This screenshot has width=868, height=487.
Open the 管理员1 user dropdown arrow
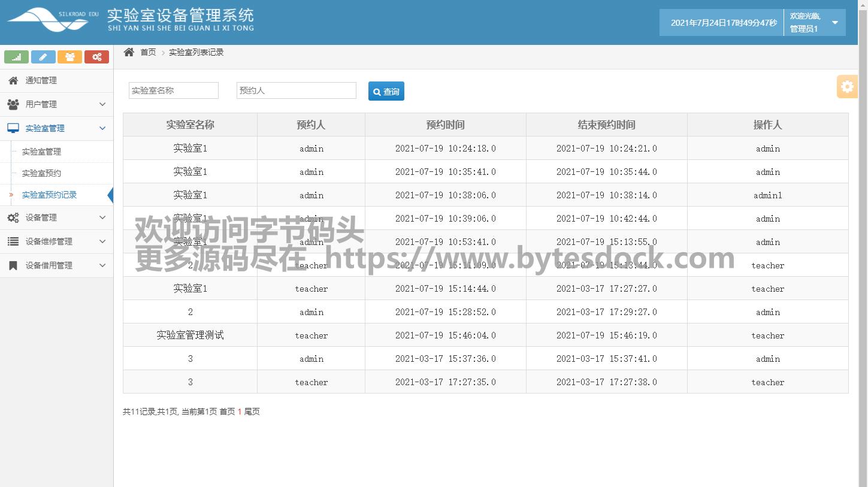[835, 23]
